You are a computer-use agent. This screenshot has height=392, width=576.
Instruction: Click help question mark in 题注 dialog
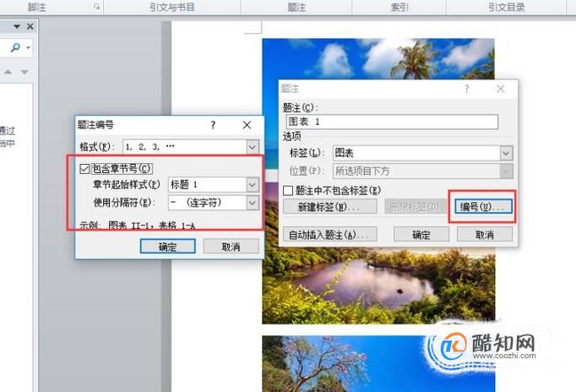466,89
